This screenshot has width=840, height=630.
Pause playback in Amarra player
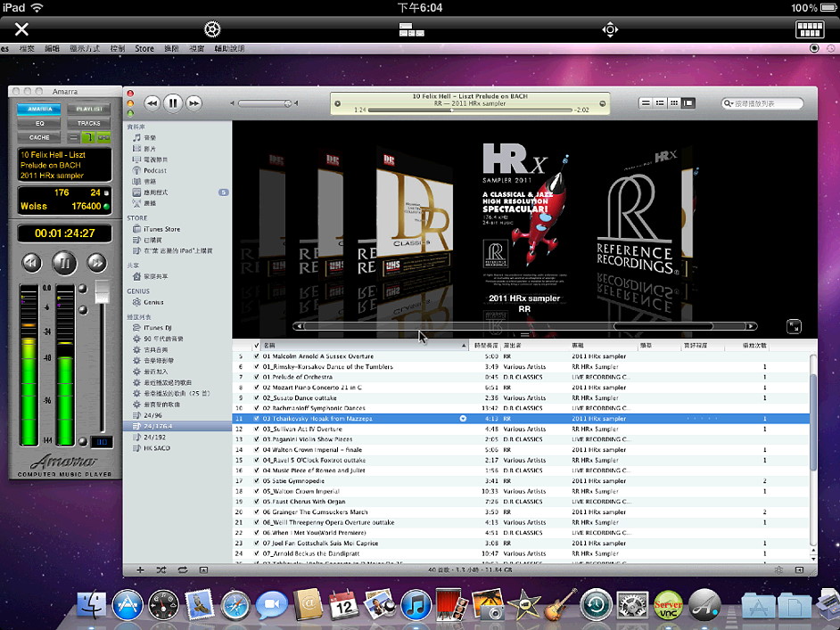click(64, 263)
